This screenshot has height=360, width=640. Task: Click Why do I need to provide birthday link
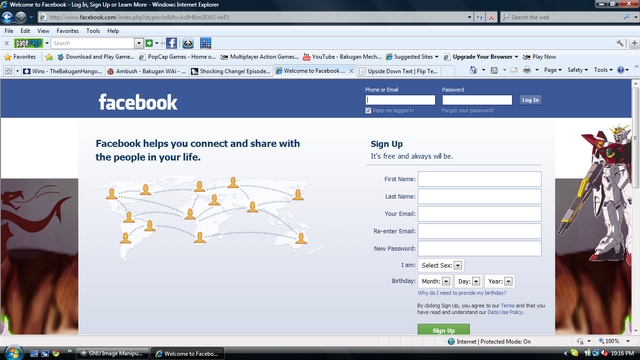click(462, 293)
